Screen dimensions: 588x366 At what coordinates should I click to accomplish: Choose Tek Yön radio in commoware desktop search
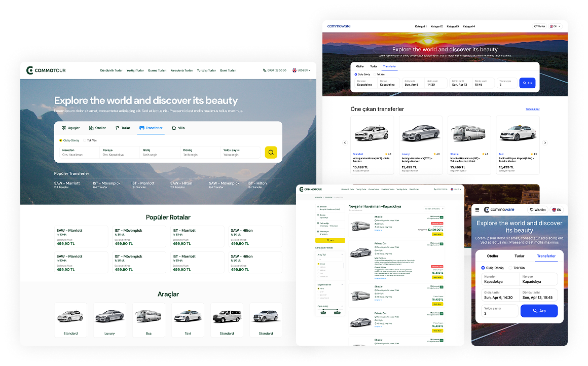click(374, 75)
